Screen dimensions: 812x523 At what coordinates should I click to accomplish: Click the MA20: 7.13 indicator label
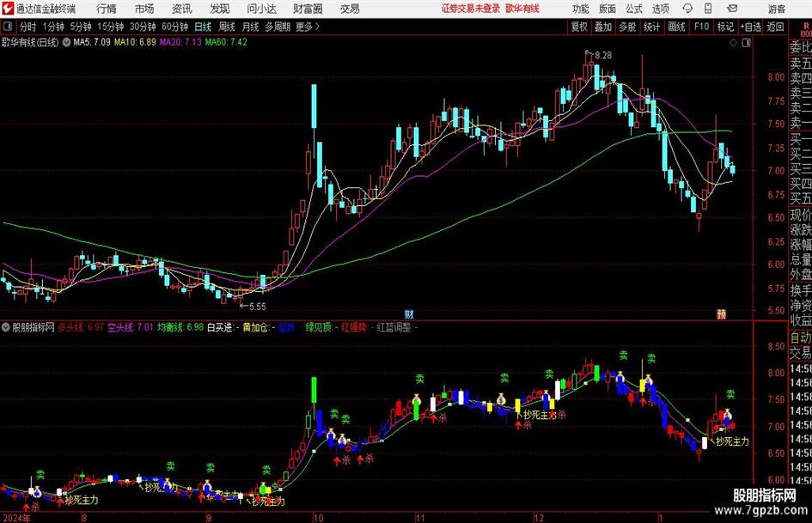coord(180,42)
